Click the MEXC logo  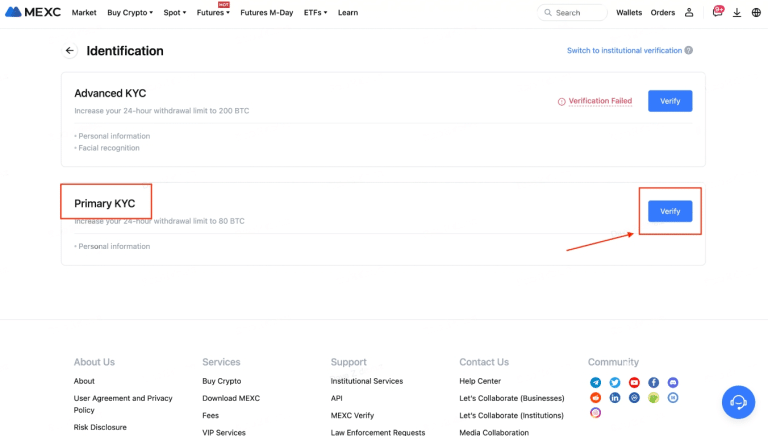pos(33,12)
